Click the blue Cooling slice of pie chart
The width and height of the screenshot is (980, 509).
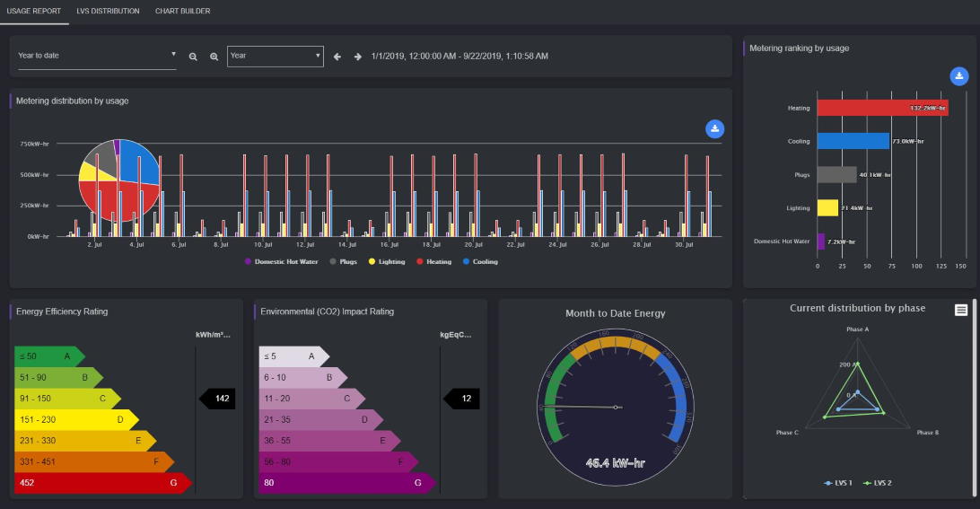coord(139,162)
